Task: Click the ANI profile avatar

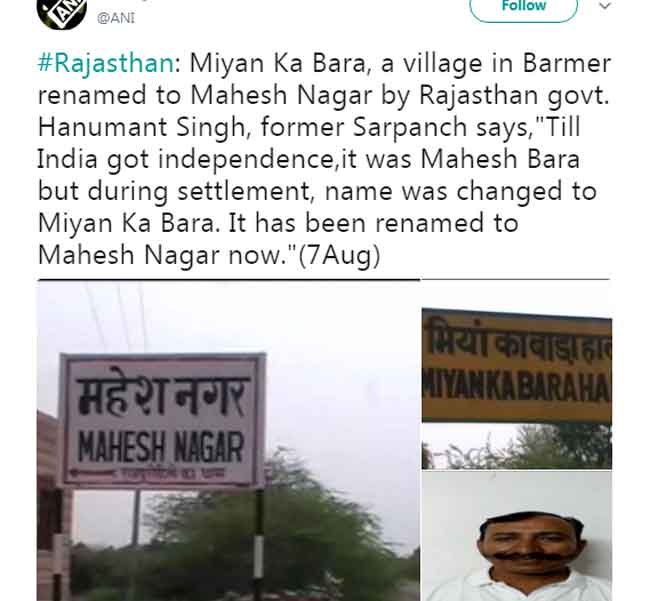Action: (62, 12)
